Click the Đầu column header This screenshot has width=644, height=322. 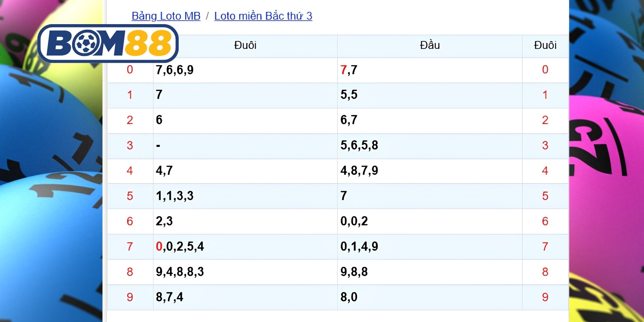point(430,45)
